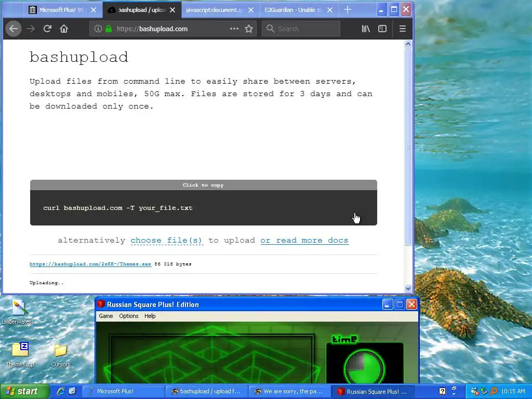
Task: Launch Internet Explorer from quick launch
Action: pos(61,391)
